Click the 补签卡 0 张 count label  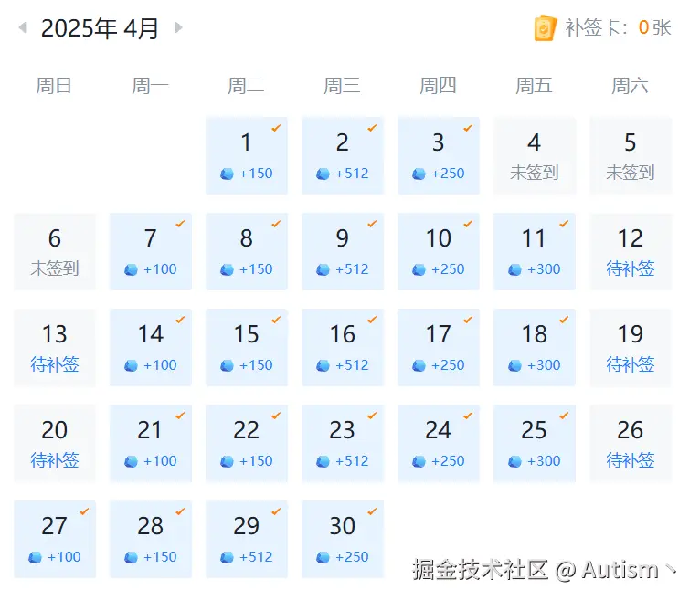618,28
